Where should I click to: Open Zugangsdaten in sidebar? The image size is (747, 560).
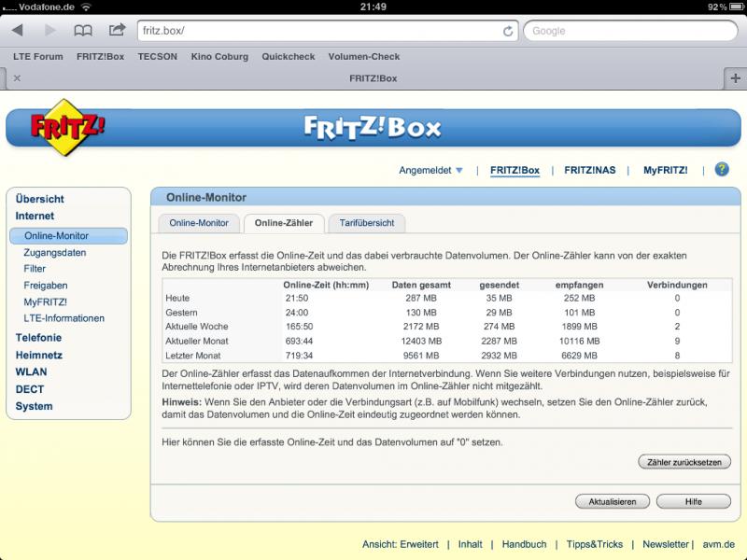55,252
